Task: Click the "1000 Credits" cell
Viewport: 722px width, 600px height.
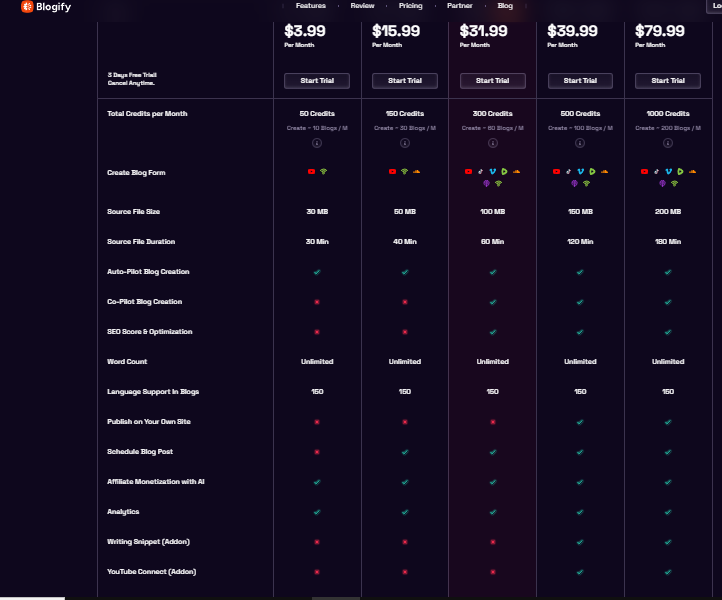Action: point(668,113)
